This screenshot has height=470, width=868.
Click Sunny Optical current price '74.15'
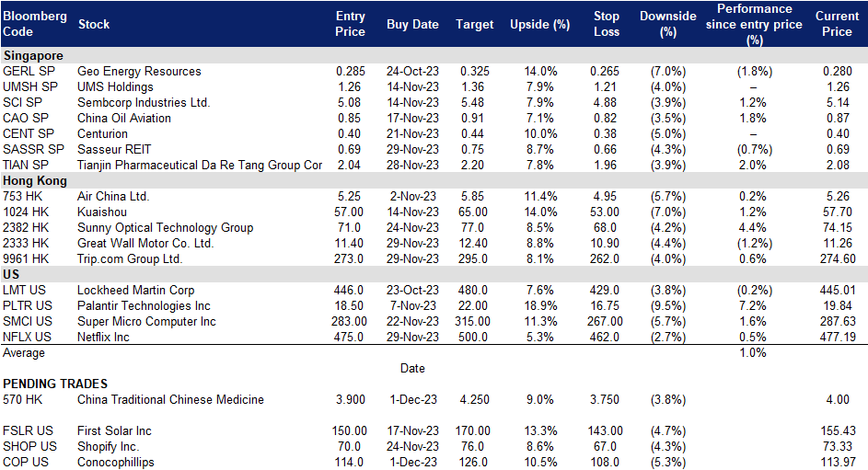tap(838, 227)
